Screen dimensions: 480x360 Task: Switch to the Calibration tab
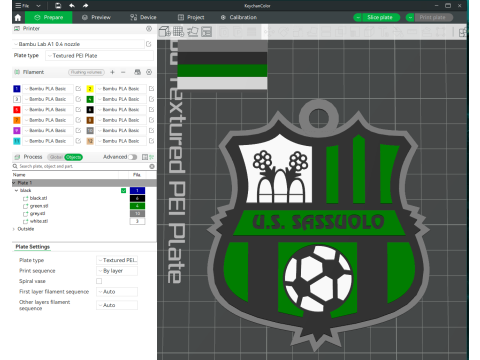click(239, 17)
